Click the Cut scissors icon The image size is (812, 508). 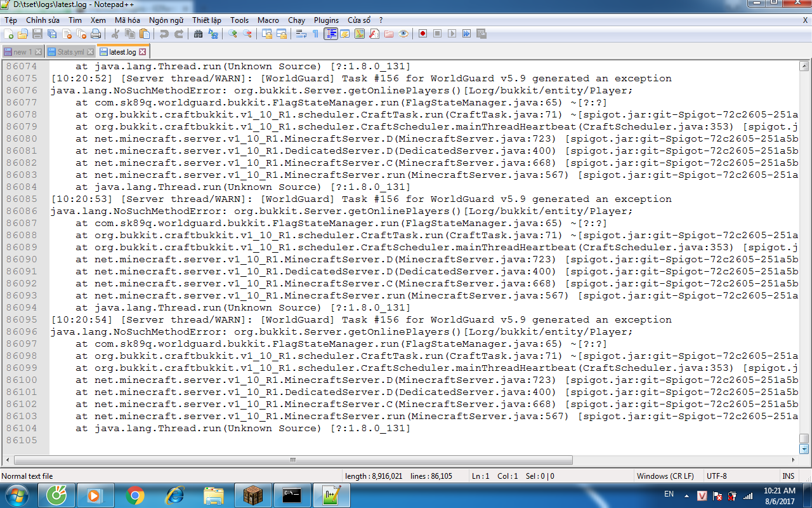pos(115,34)
